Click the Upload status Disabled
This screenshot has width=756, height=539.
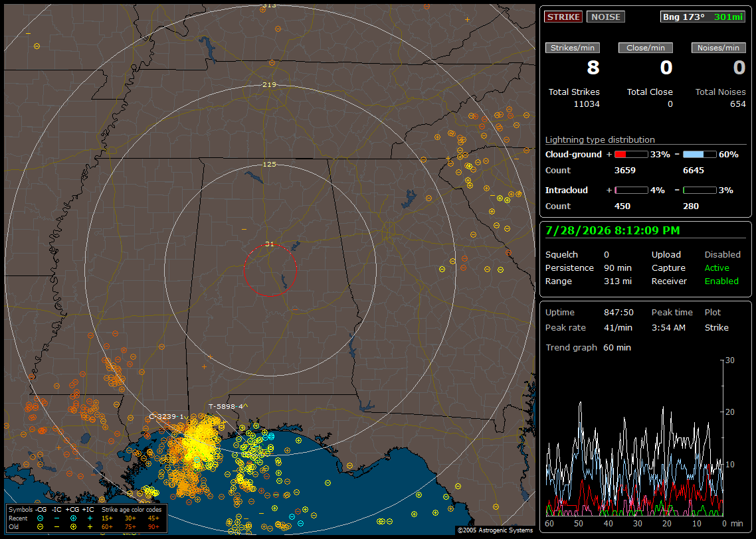722,255
